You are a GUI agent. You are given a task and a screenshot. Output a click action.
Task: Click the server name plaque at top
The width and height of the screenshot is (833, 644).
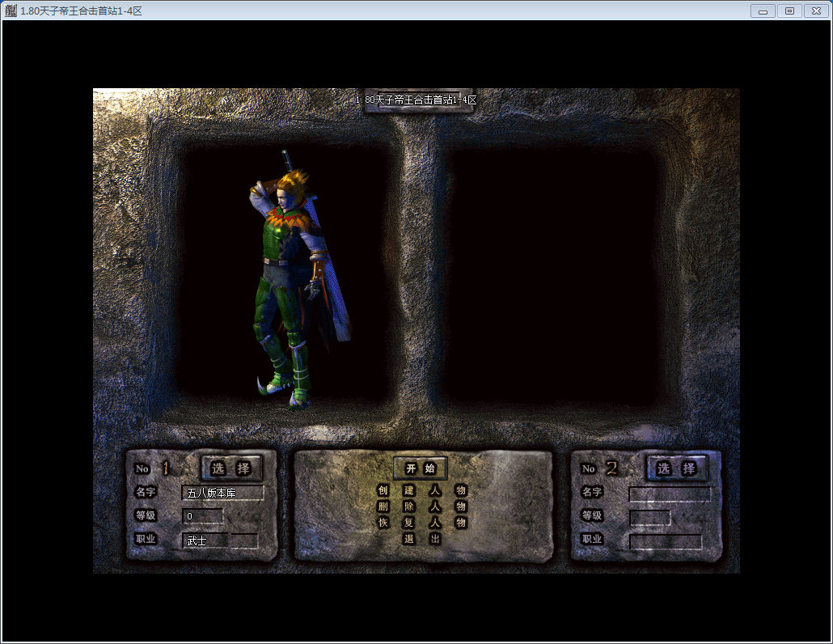point(416,100)
